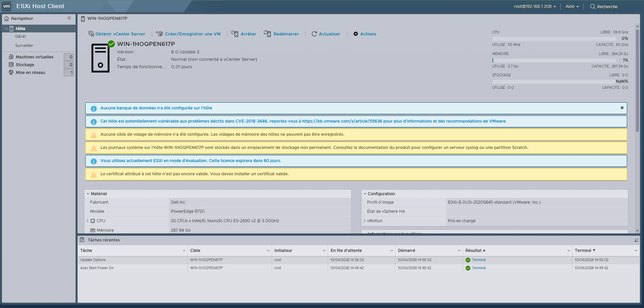Viewport: 644px width, 308px height.
Task: Open the root@192.168.1.208 user dropdown
Action: coord(535,6)
